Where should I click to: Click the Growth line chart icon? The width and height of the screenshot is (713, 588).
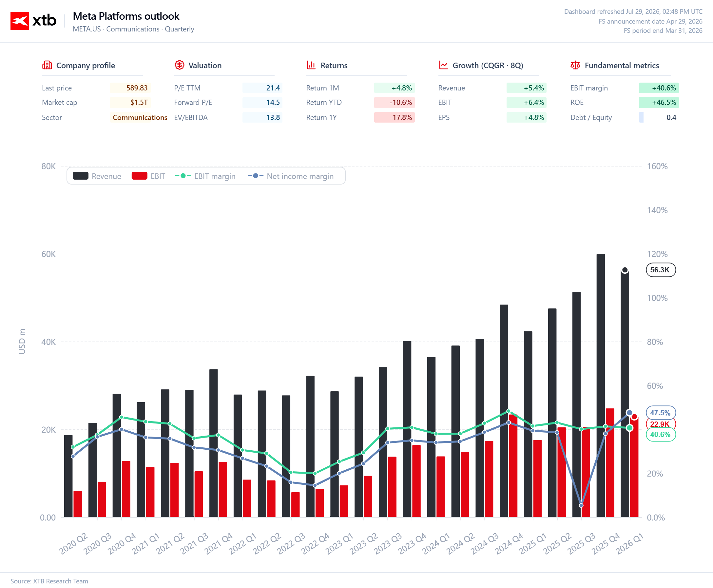pos(443,65)
